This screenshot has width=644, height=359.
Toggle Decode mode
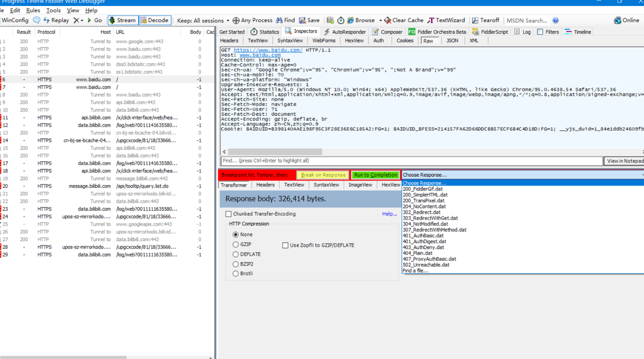point(155,20)
